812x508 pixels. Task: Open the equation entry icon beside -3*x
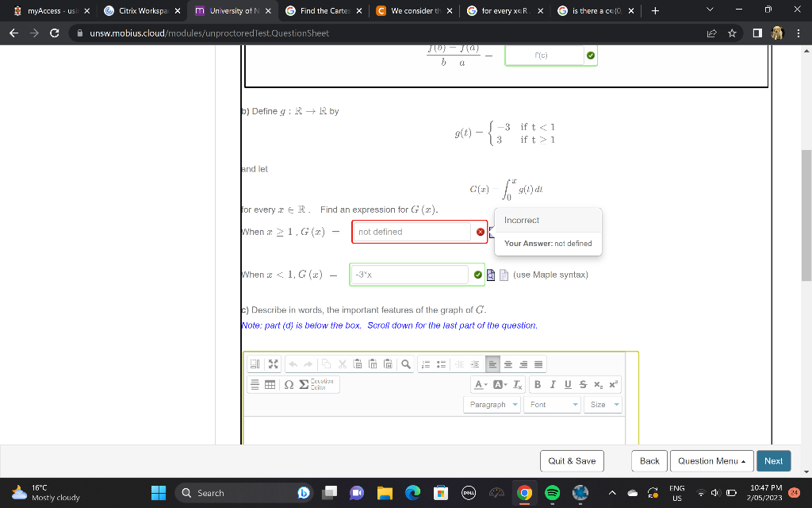504,275
